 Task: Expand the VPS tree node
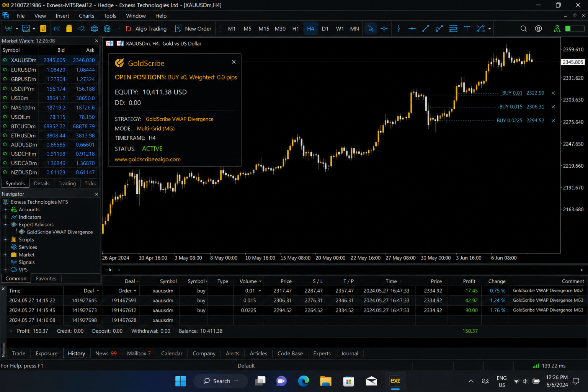click(5, 270)
